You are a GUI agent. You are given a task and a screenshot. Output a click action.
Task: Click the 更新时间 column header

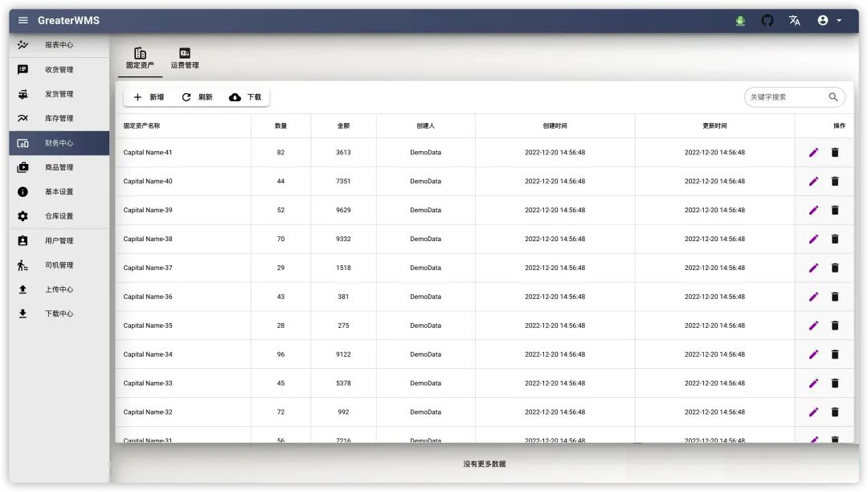point(714,125)
